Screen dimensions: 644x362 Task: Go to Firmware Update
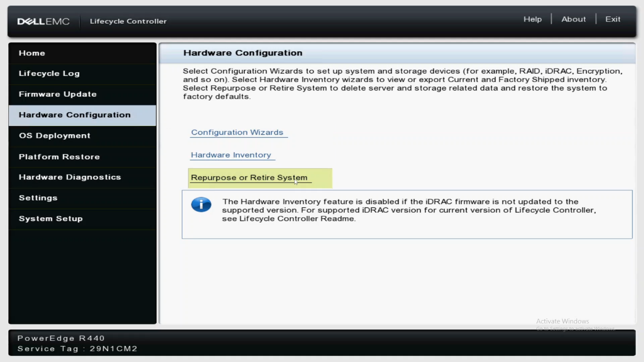click(57, 94)
